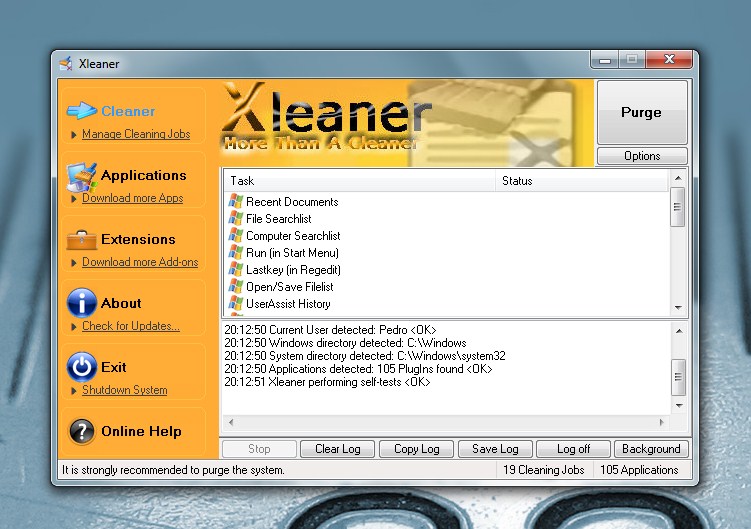Click the log line '105 PlugIns found'
The width and height of the screenshot is (751, 529).
tap(358, 368)
